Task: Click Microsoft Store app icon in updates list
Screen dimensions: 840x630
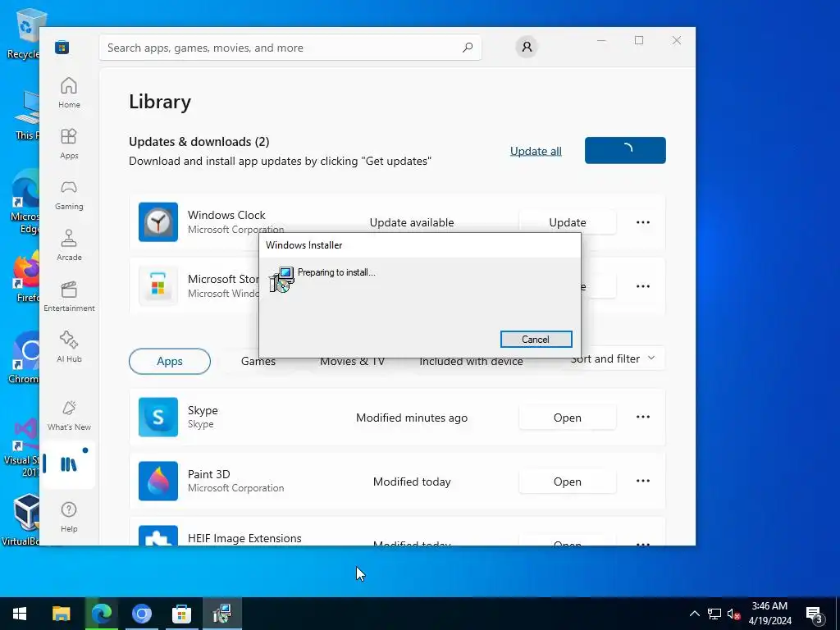Action: point(158,286)
